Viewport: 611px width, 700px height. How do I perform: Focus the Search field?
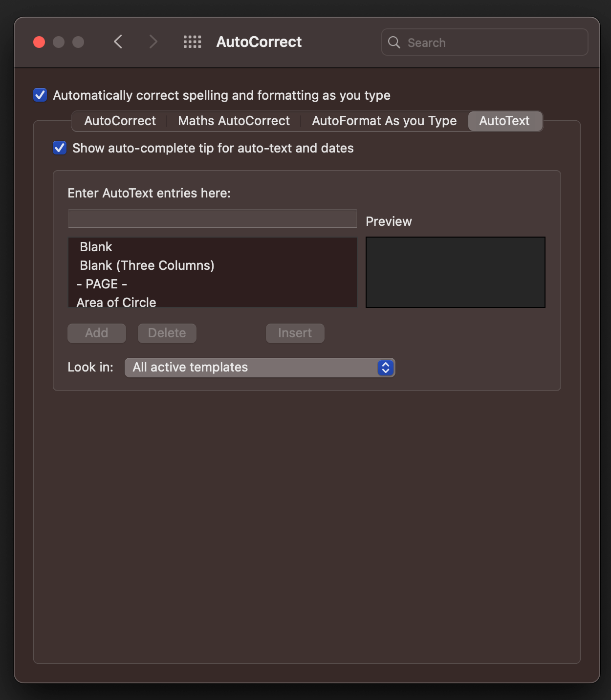click(x=484, y=43)
